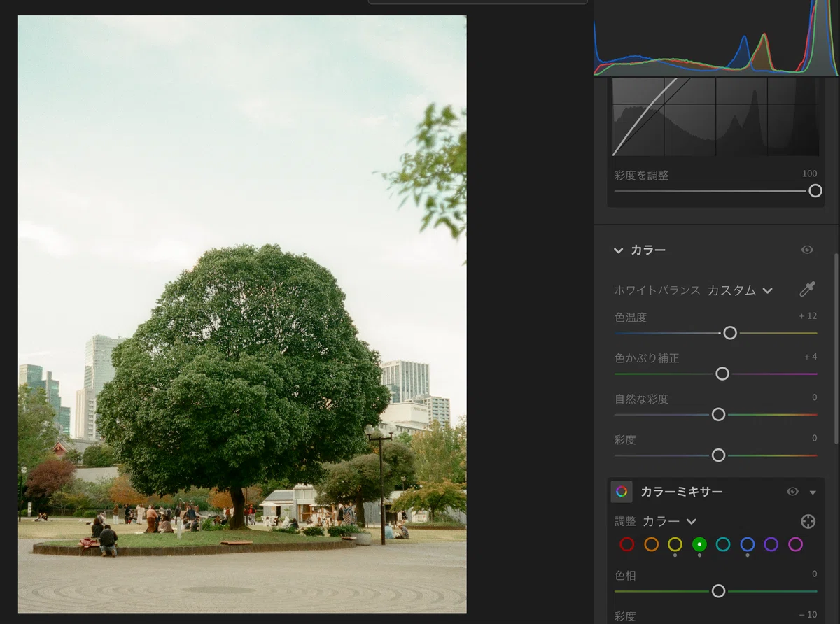This screenshot has height=624, width=840.
Task: Click the 自然な彩度 slider handle
Action: pyautogui.click(x=718, y=414)
